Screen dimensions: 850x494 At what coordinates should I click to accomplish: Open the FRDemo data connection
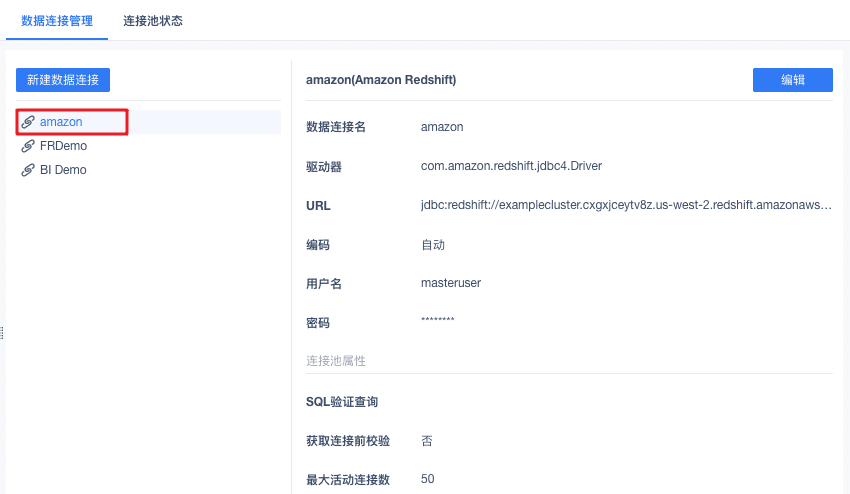pos(63,146)
